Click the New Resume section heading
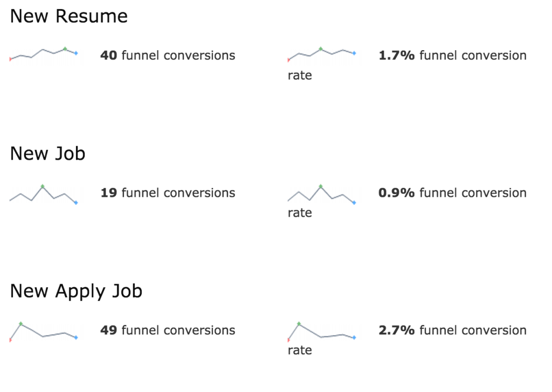The height and width of the screenshot is (392, 552). click(69, 17)
